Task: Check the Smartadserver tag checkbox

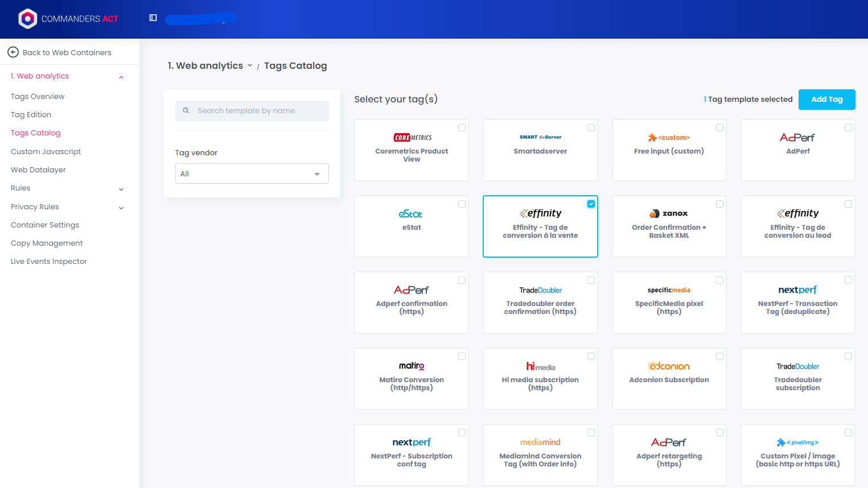Action: tap(591, 128)
